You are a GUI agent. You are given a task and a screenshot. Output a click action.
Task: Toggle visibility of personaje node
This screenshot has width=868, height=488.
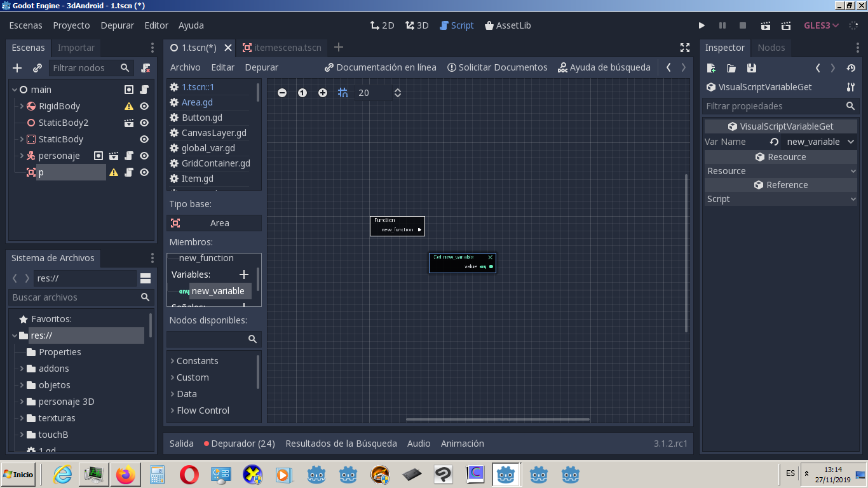pyautogui.click(x=144, y=156)
